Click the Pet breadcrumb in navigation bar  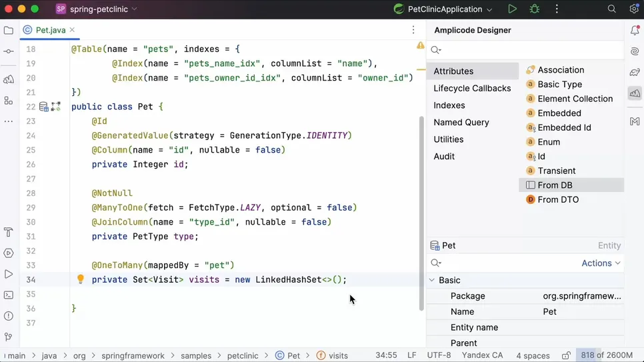288,355
